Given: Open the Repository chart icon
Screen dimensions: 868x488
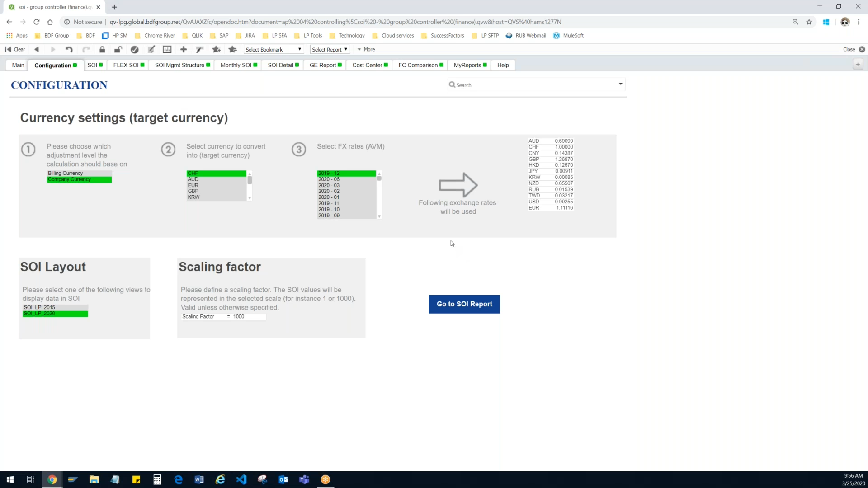Looking at the screenshot, I should click(167, 49).
